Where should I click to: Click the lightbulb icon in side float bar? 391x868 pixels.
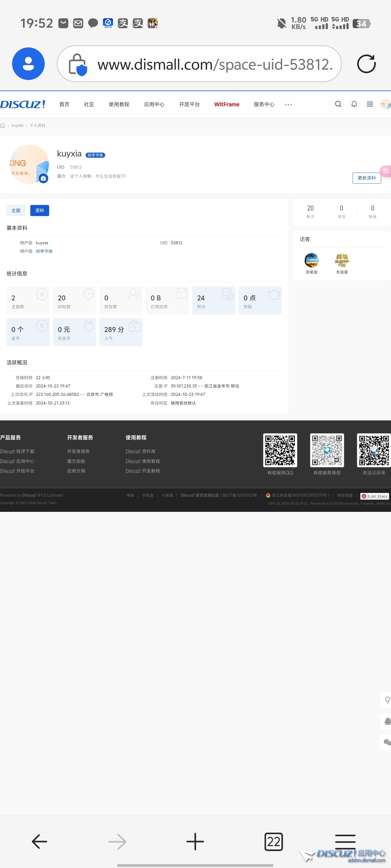point(387,700)
